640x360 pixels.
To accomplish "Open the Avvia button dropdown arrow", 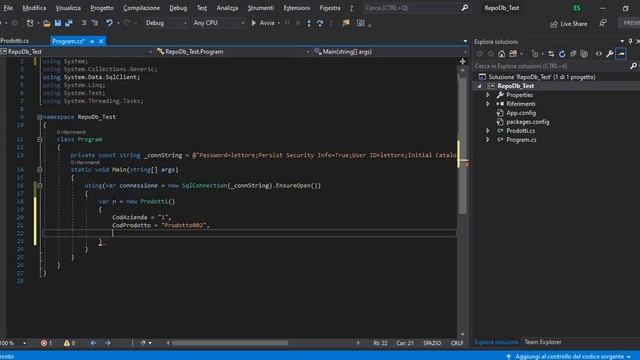I will click(x=279, y=23).
